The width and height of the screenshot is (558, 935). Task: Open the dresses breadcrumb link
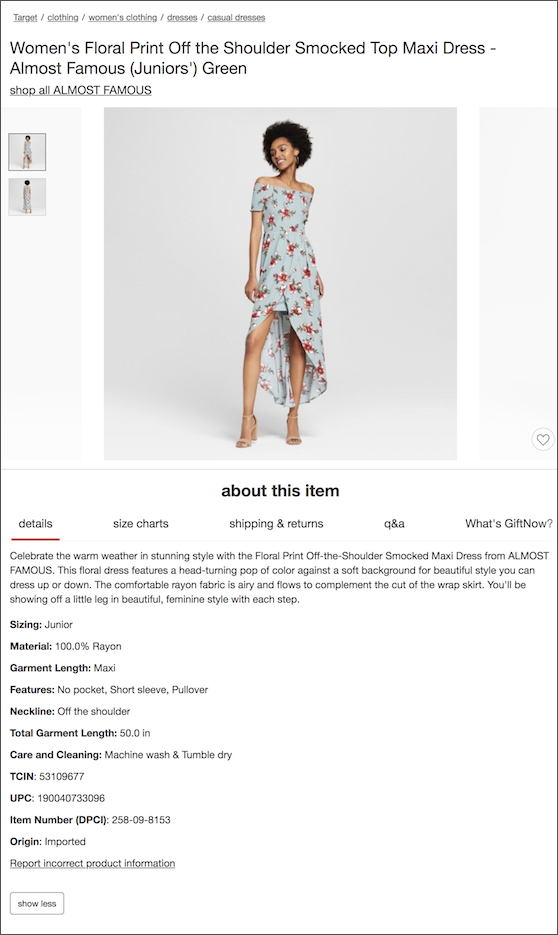[x=182, y=17]
